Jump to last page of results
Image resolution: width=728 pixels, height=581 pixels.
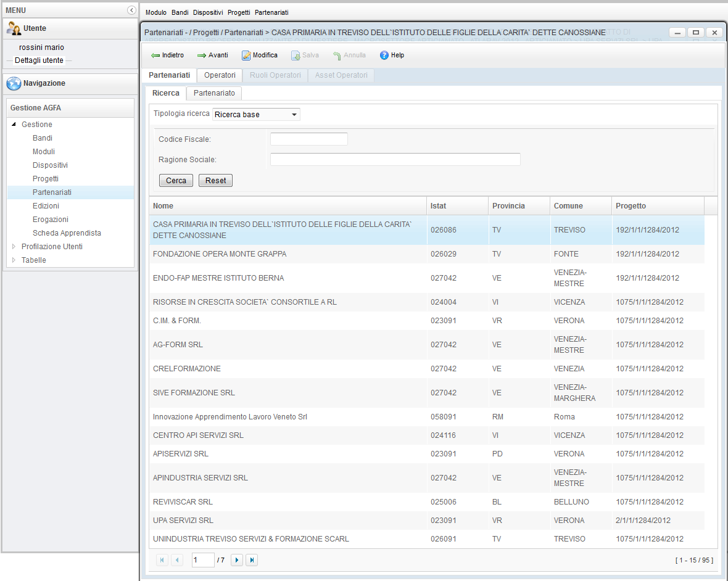pos(251,560)
